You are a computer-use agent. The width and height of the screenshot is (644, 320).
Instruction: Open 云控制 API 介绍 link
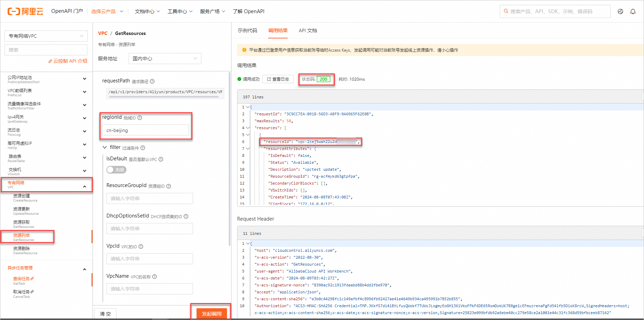pos(68,61)
